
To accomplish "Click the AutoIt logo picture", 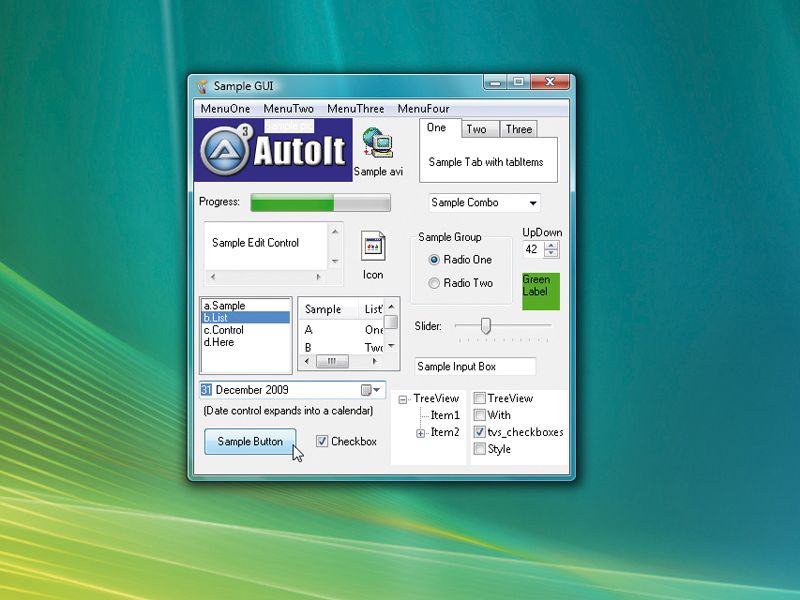I will click(273, 150).
